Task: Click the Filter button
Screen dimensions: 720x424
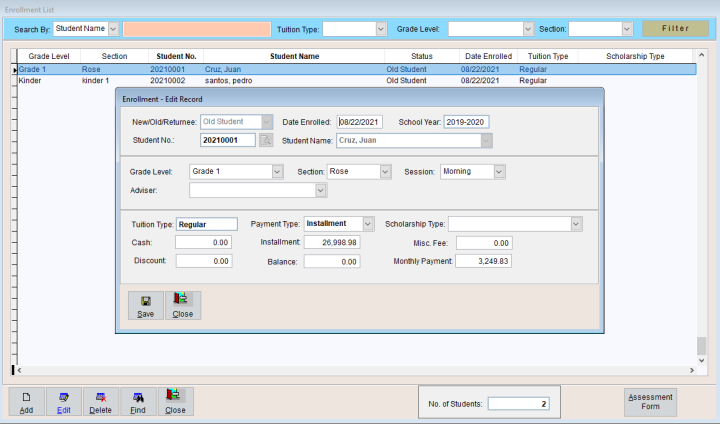Action: click(x=675, y=29)
